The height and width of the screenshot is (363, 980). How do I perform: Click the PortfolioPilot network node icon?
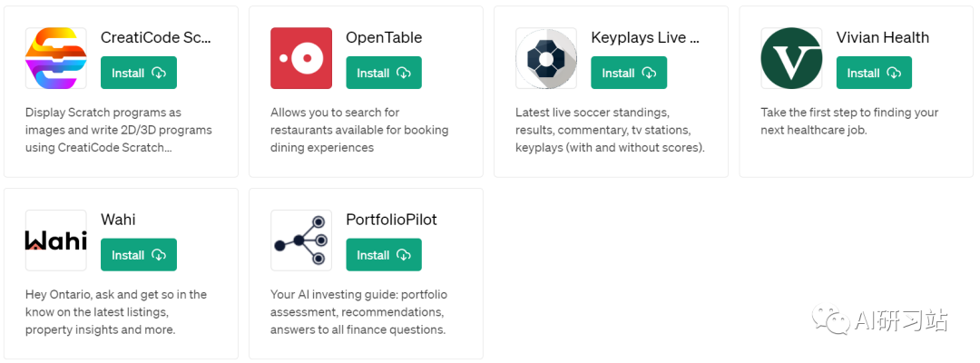click(301, 240)
